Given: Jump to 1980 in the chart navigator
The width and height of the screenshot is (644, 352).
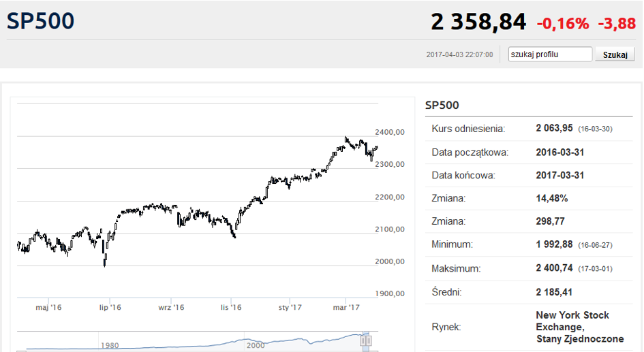Looking at the screenshot, I should pos(110,345).
